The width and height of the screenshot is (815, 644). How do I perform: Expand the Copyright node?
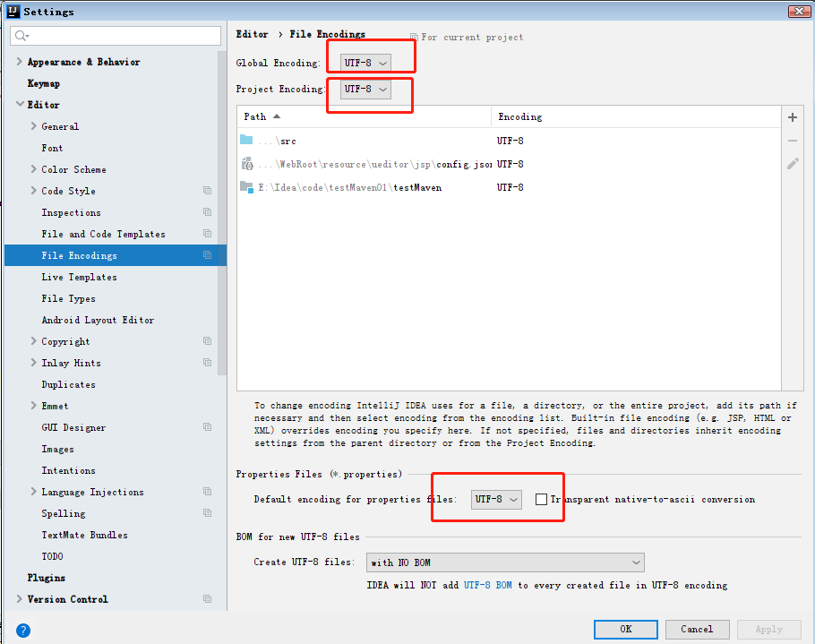pyautogui.click(x=34, y=341)
